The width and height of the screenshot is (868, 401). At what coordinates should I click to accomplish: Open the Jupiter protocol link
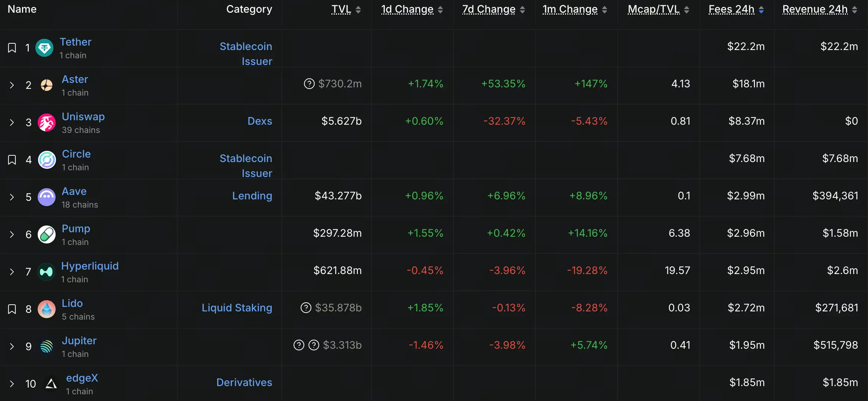79,341
